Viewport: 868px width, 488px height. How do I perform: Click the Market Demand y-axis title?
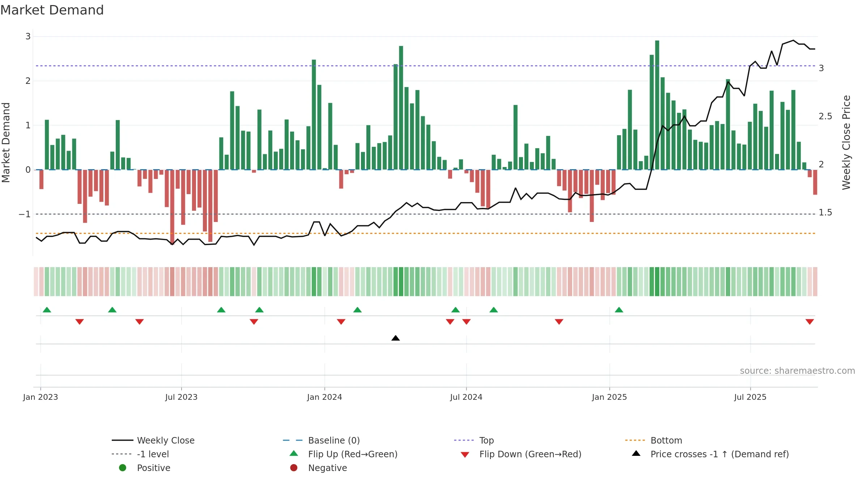6,142
